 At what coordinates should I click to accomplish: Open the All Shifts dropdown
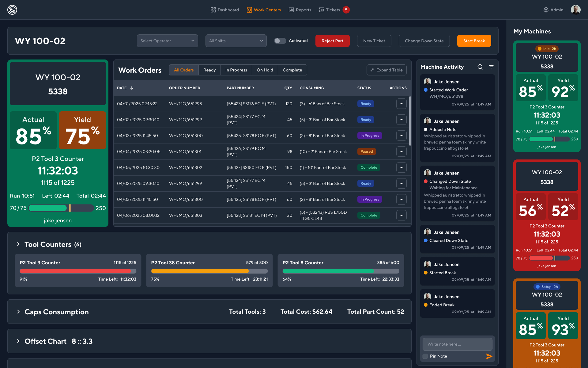[x=236, y=41]
